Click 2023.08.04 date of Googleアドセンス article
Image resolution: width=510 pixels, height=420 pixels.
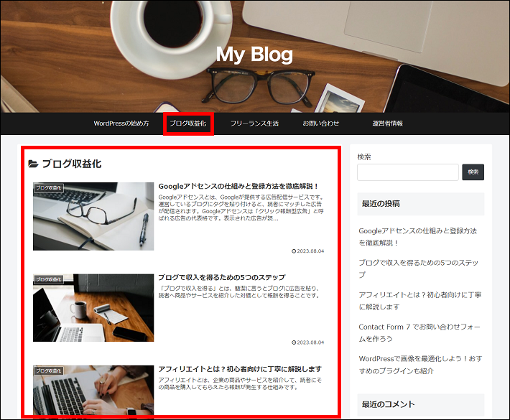pos(310,251)
